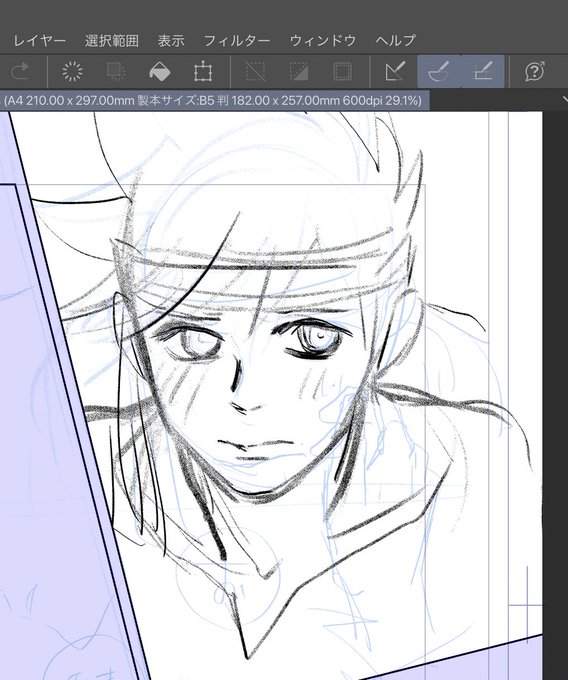The width and height of the screenshot is (568, 680).
Task: Click the show selection border icon
Action: click(343, 72)
